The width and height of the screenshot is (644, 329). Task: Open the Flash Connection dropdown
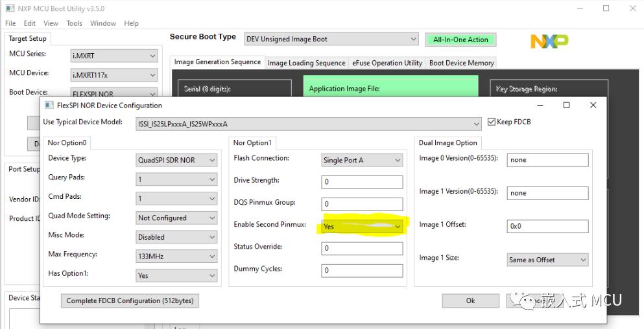coord(361,160)
